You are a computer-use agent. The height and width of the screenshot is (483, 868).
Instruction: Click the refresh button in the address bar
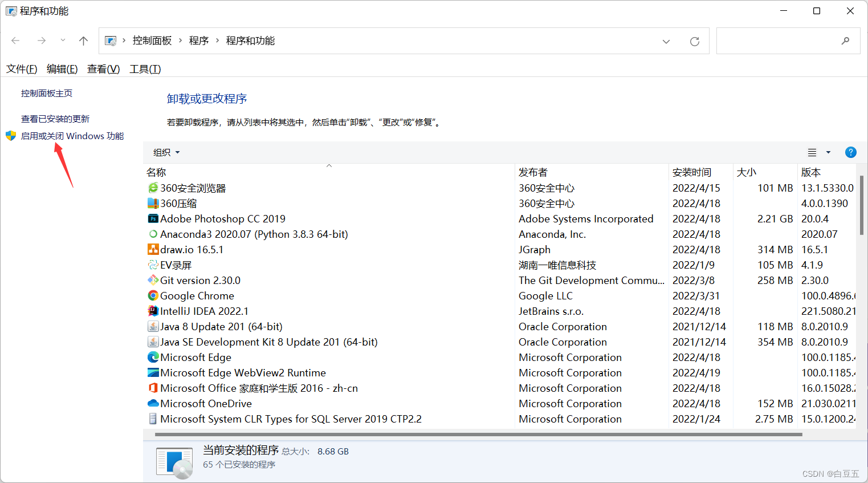[x=694, y=41]
